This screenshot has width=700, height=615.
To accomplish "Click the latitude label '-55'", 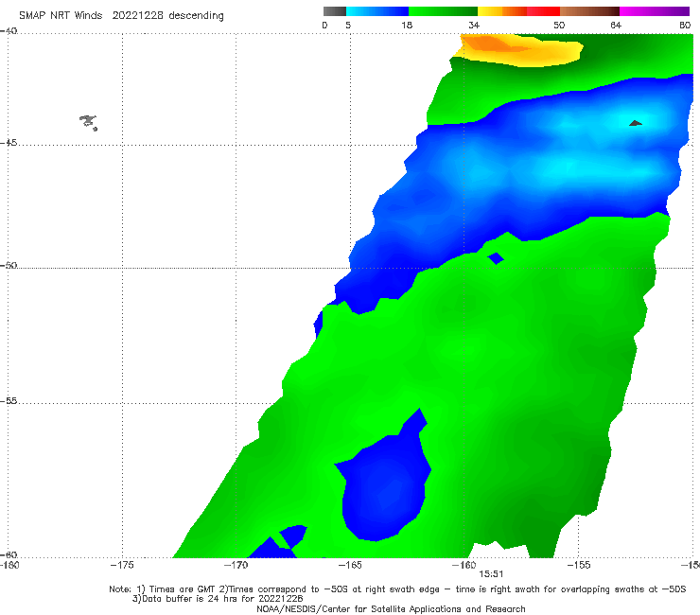I will [9, 401].
